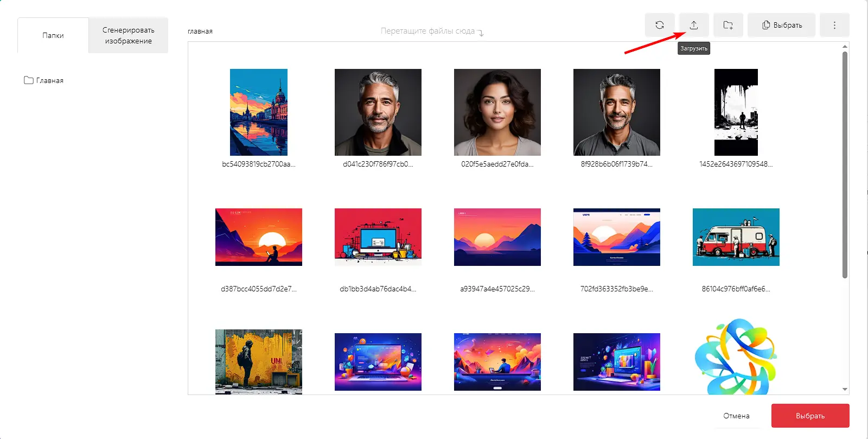Click the Выбрать button with copy icon

pos(781,25)
